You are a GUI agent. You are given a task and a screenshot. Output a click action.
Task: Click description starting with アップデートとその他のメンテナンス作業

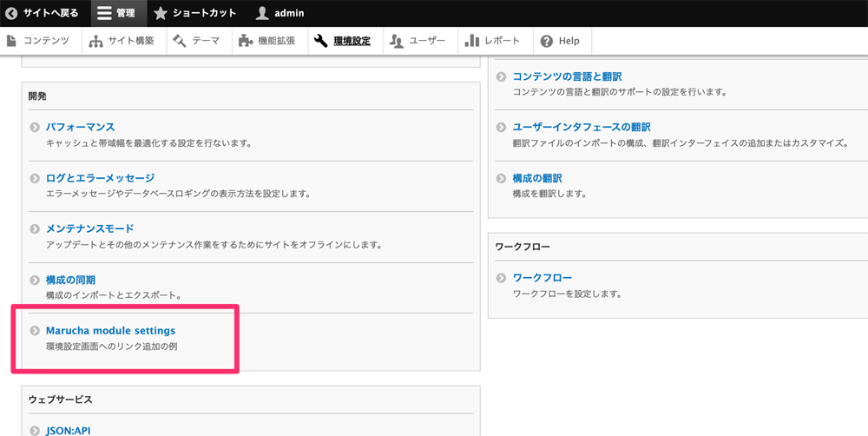pos(214,244)
